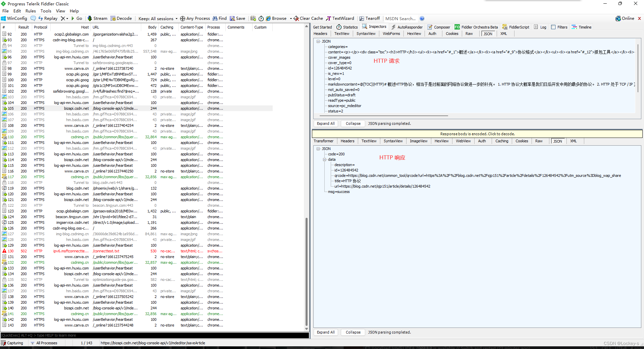Toggle Stream mode in the toolbar
The height and width of the screenshot is (349, 644).
pos(97,18)
